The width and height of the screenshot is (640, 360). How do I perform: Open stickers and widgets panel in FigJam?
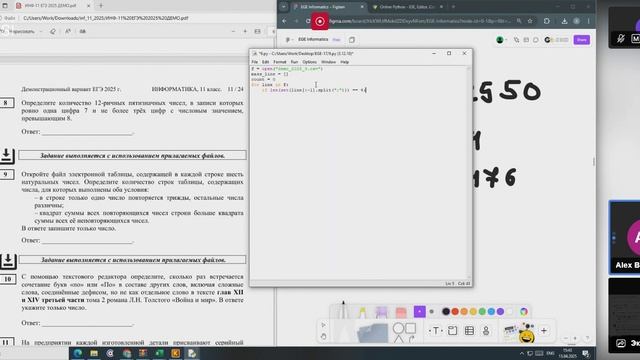519,333
